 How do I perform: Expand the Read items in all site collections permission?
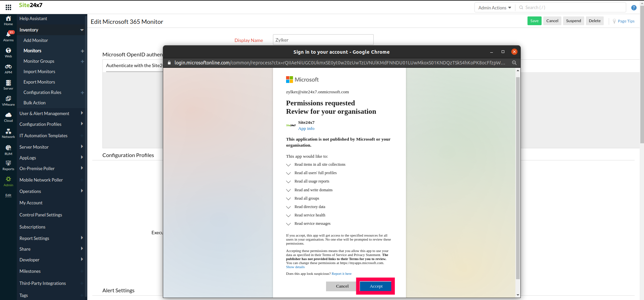point(288,165)
